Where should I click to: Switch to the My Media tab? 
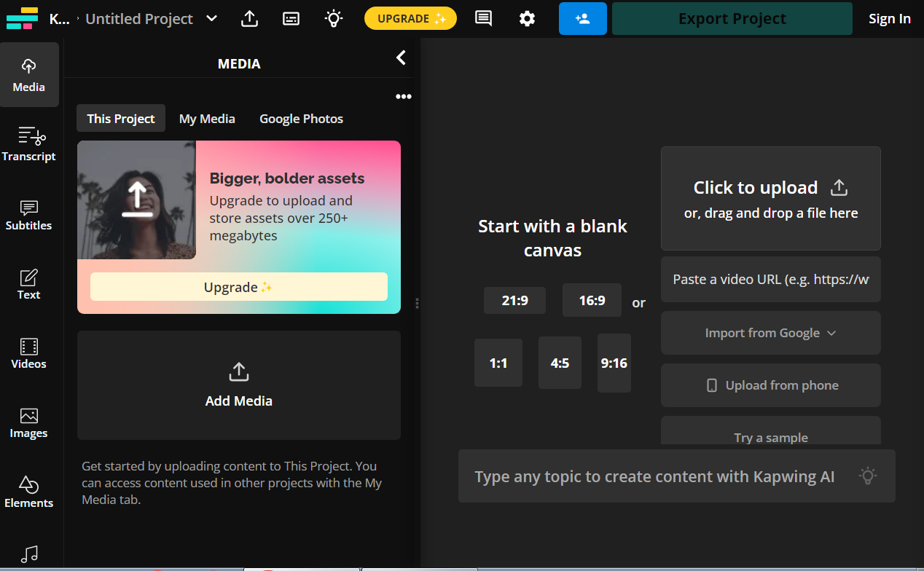click(x=207, y=119)
